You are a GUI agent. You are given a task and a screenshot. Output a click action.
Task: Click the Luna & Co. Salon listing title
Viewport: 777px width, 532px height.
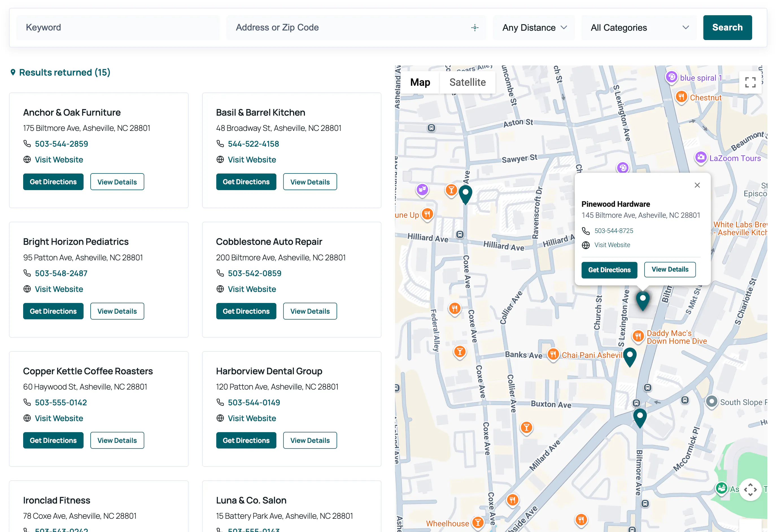click(x=251, y=500)
